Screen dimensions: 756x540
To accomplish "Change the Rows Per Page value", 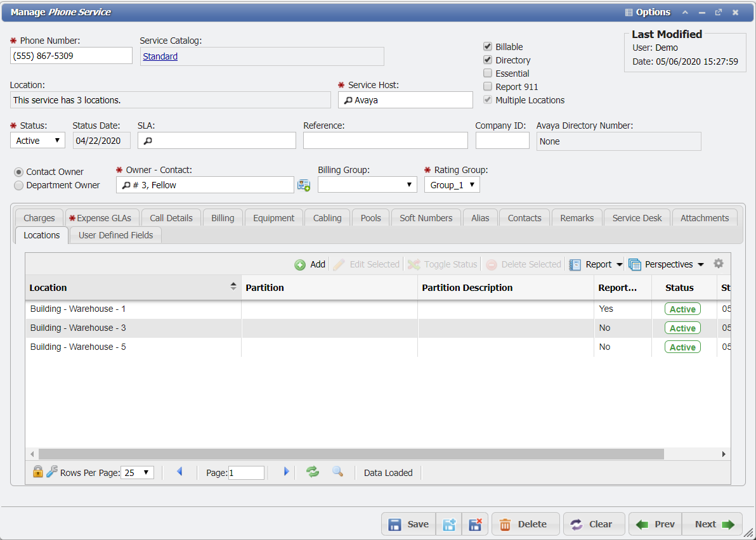I will point(137,472).
